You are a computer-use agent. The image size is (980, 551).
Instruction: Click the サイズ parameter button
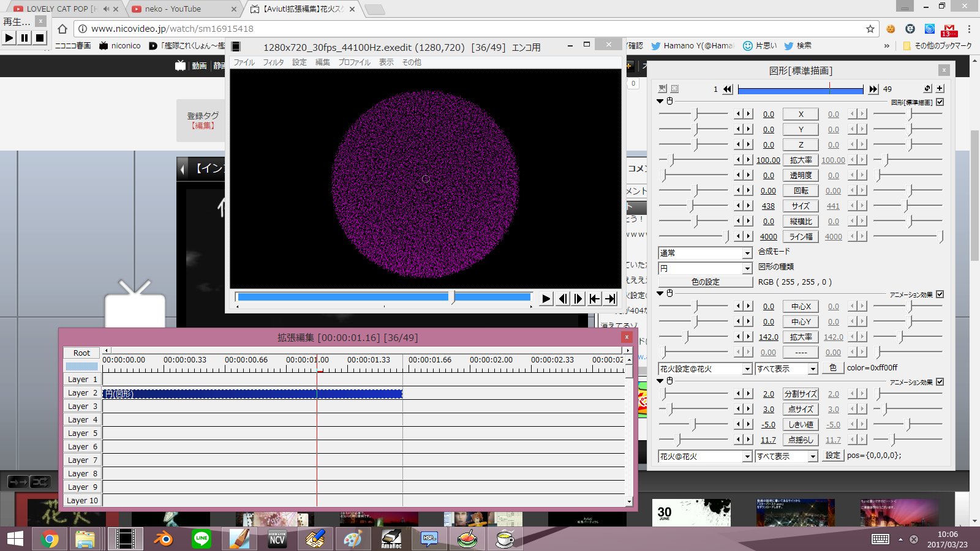801,206
